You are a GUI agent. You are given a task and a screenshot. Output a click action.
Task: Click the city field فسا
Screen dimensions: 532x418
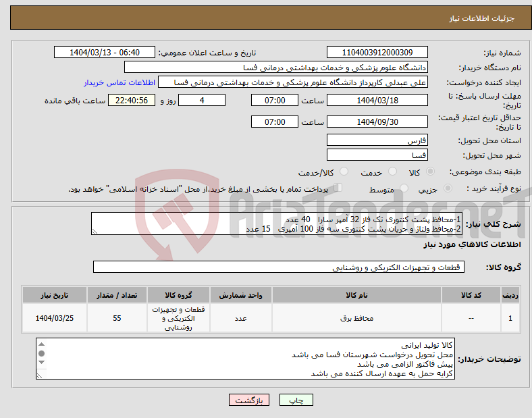[377, 155]
